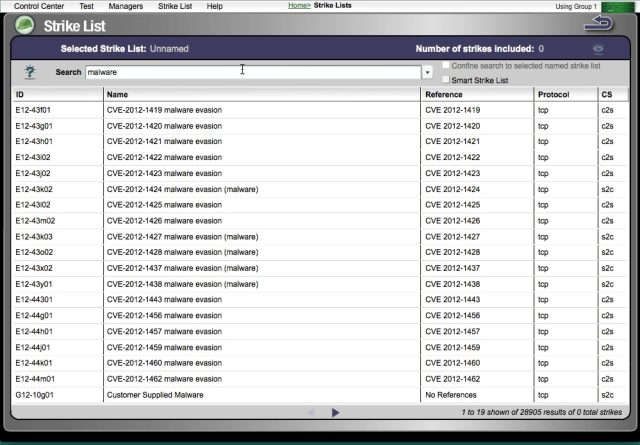640x445 pixels.
Task: Click the previous page arrow
Action: (311, 412)
